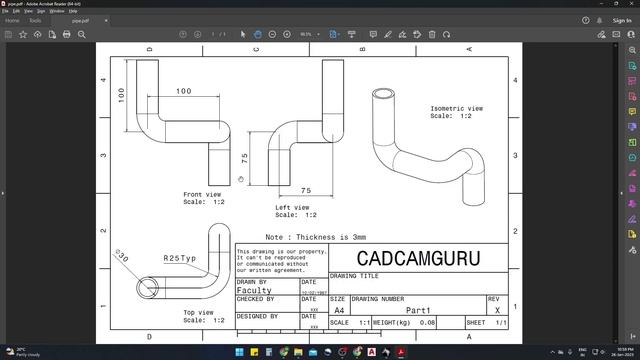Open the weather widget on the taskbar
Screen dimensions: 640x360
click(22, 352)
